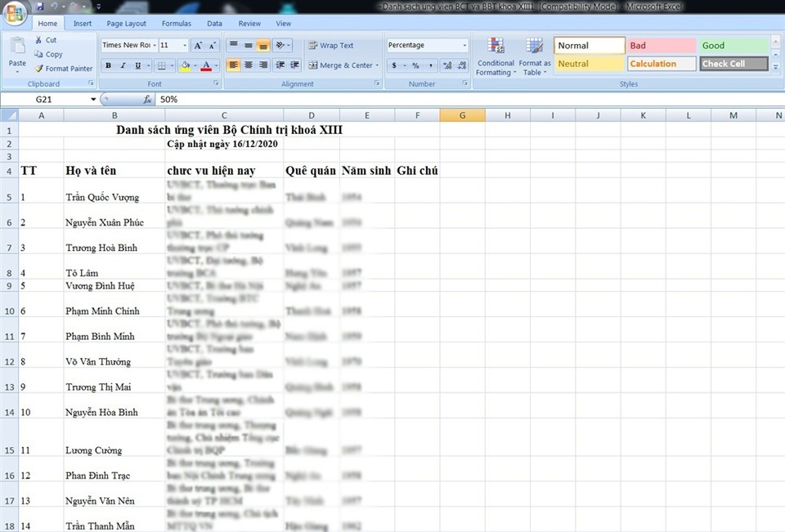The image size is (785, 532).
Task: Toggle Italic formatting
Action: pyautogui.click(x=123, y=65)
